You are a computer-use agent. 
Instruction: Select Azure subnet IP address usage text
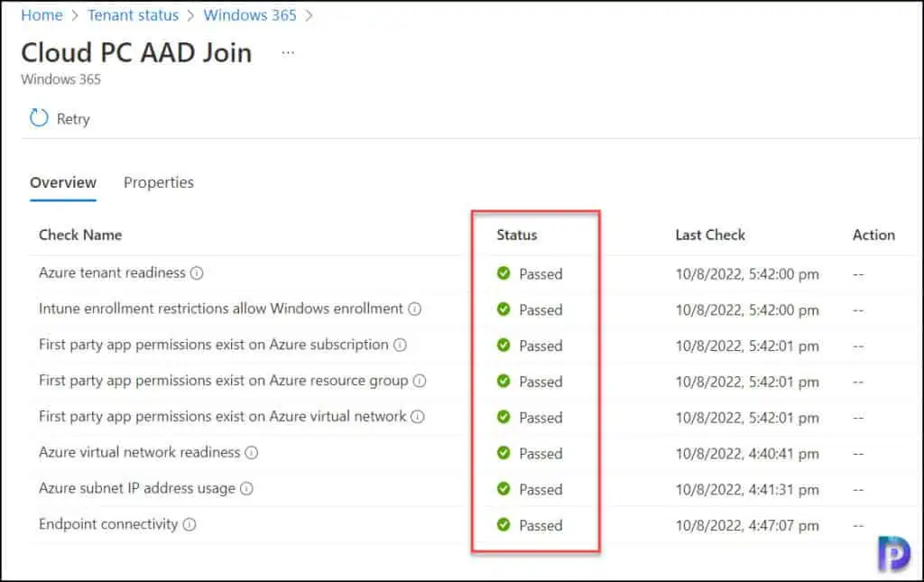(x=137, y=488)
